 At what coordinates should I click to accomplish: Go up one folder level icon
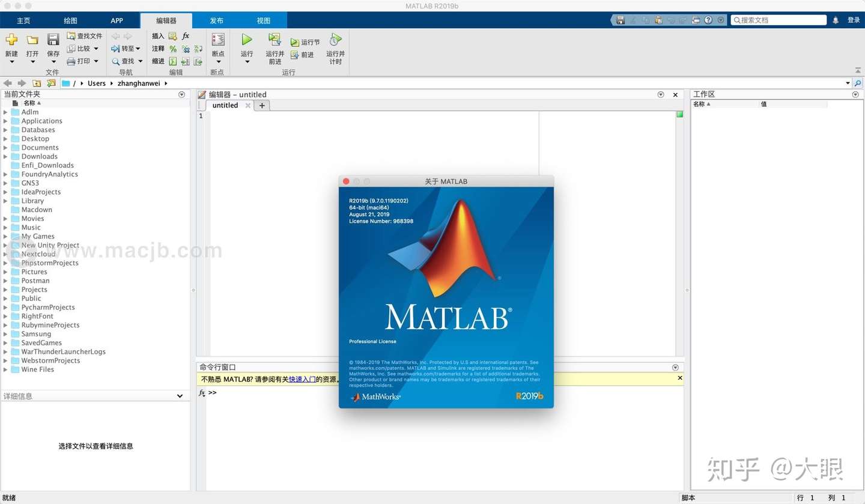(37, 83)
